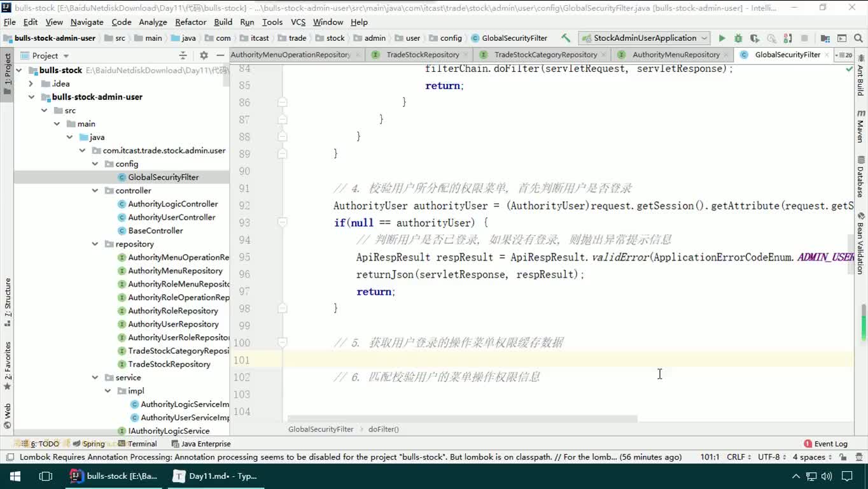This screenshot has width=868, height=489.
Task: Collapse the bulls-stock root node
Action: click(x=18, y=70)
